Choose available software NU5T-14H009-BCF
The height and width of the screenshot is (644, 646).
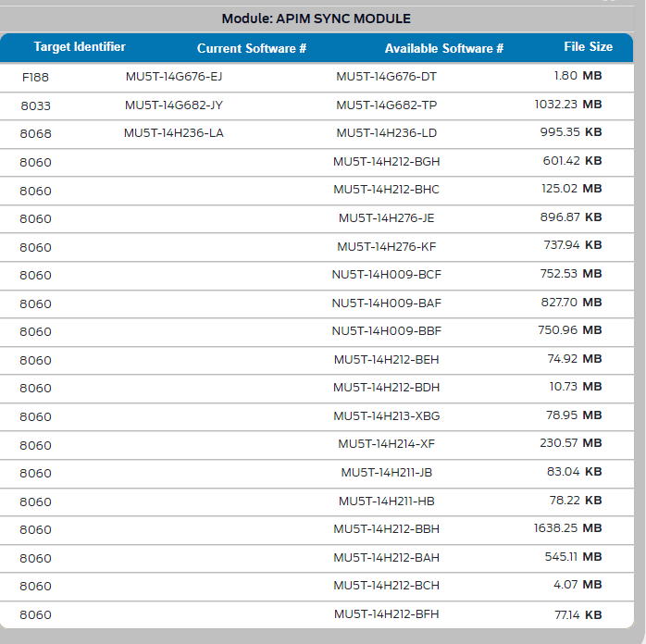(x=386, y=275)
